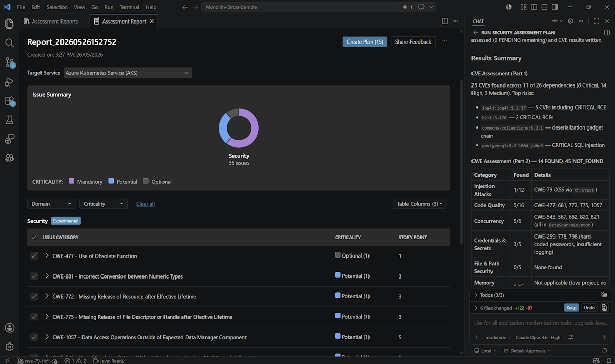Open the Extensions view in activity bar
Image resolution: width=615 pixels, height=364 pixels.
click(x=9, y=101)
